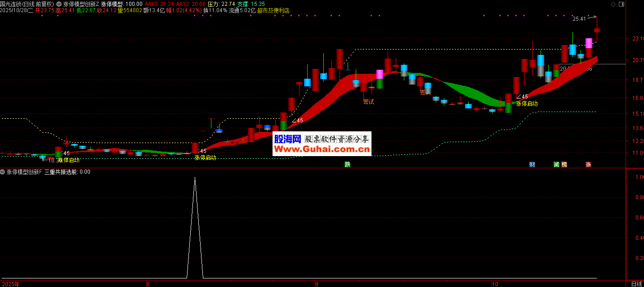The image size is (644, 287).
Task: Click the 国光连锁(日线.前复权) stock title
Action: pos(27,4)
